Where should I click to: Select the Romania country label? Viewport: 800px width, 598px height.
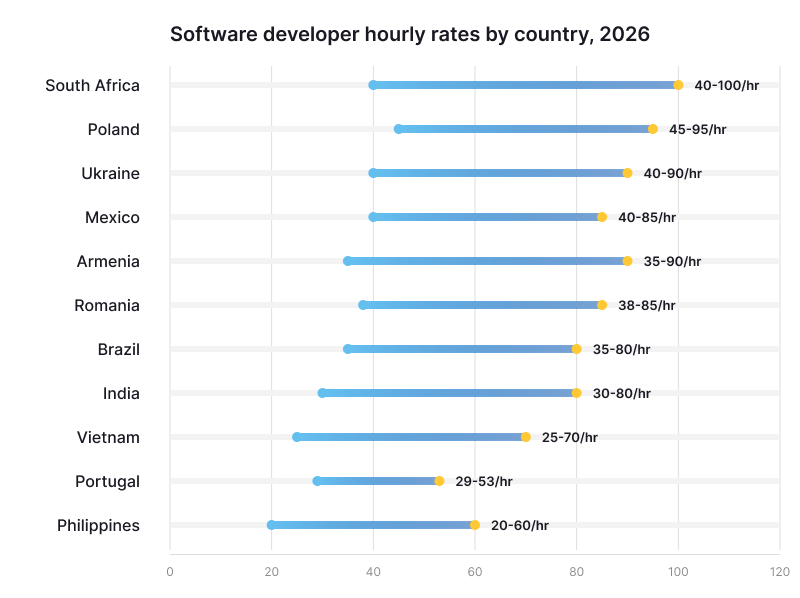[x=107, y=305]
